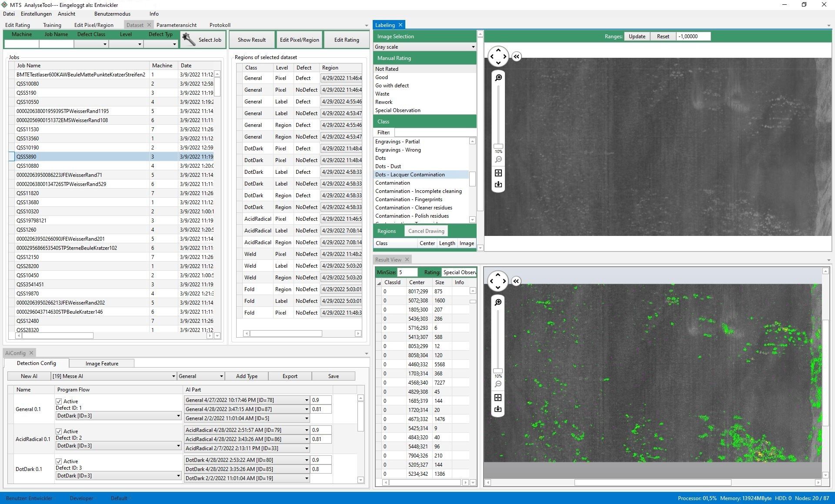Collapse Labeling navigation controls with double-chevron

(516, 56)
